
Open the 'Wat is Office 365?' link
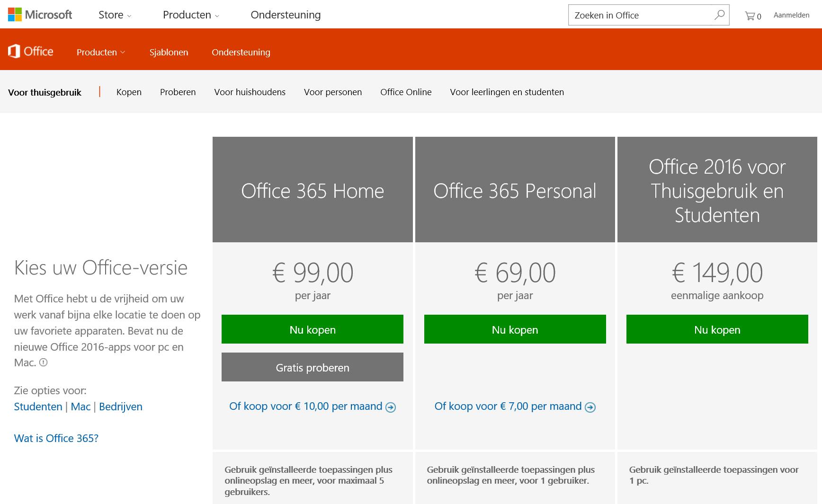point(56,438)
